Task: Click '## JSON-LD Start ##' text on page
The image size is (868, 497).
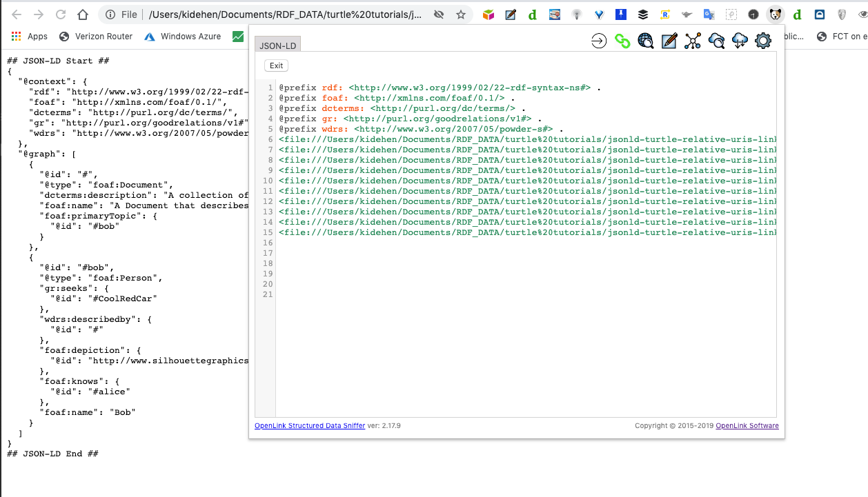Action: pyautogui.click(x=58, y=61)
